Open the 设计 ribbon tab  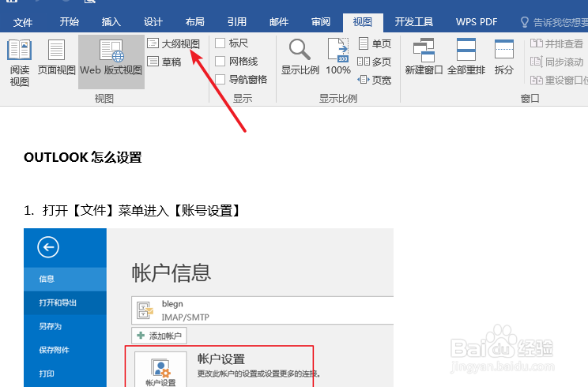tap(153, 22)
